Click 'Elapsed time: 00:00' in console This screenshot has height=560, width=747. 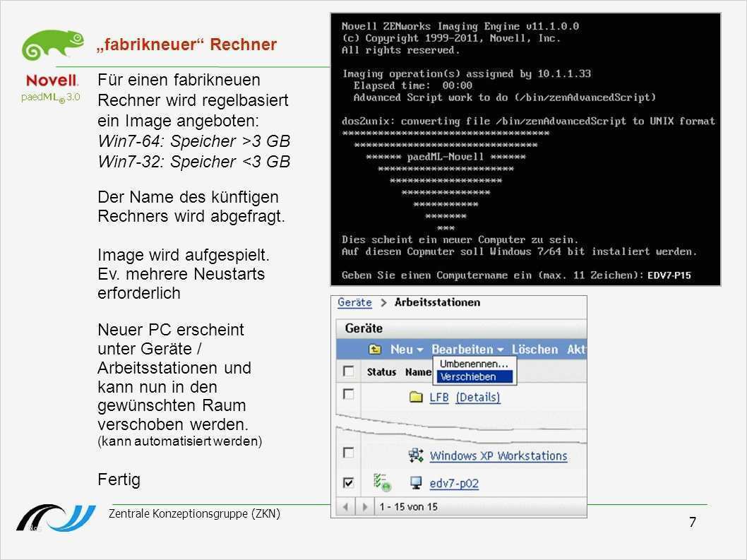(412, 85)
